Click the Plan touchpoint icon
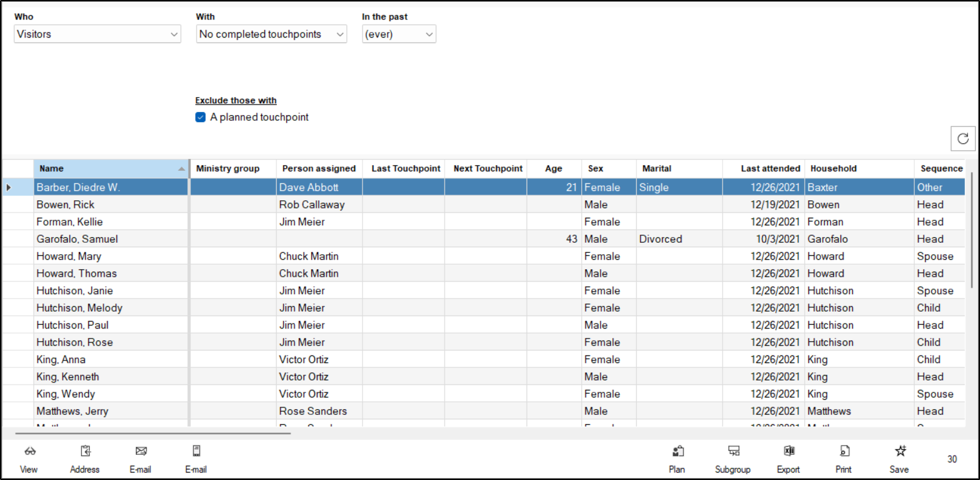 click(x=677, y=452)
